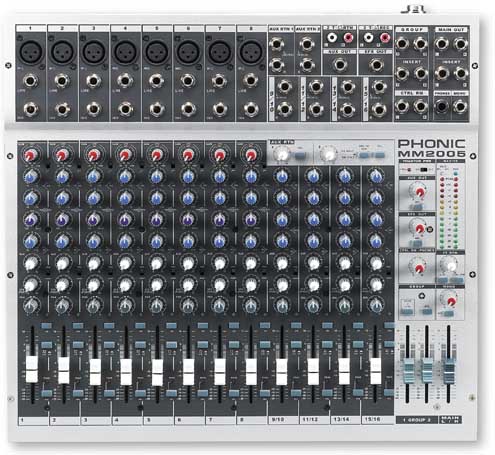Turn the top blue EQ knob on channel 13/14
Screen dimensions: 495x455
pos(345,177)
